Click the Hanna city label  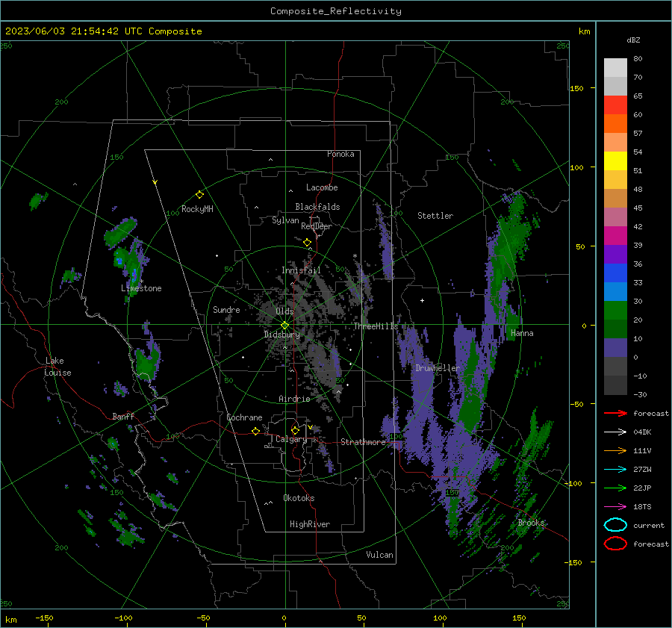(x=522, y=333)
